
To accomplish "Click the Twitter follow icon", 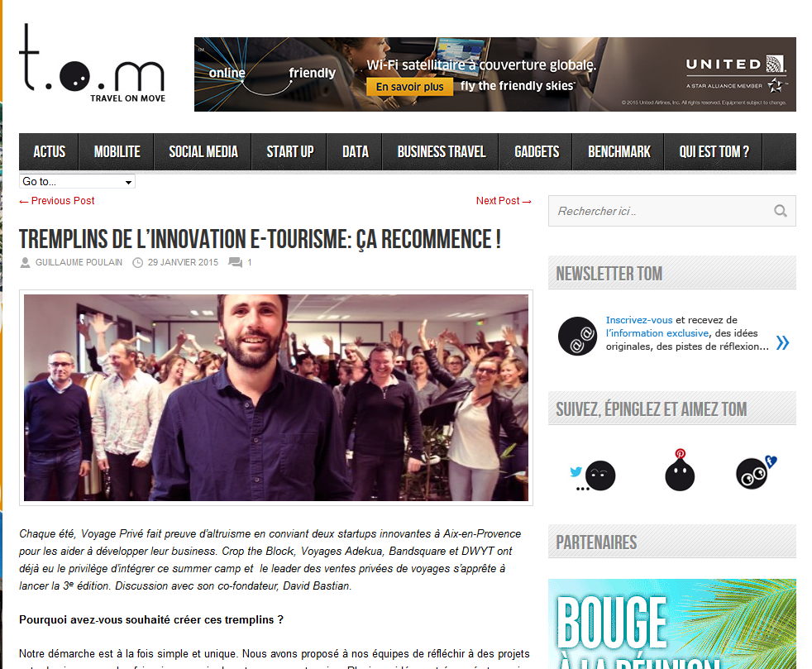I will pyautogui.click(x=593, y=475).
